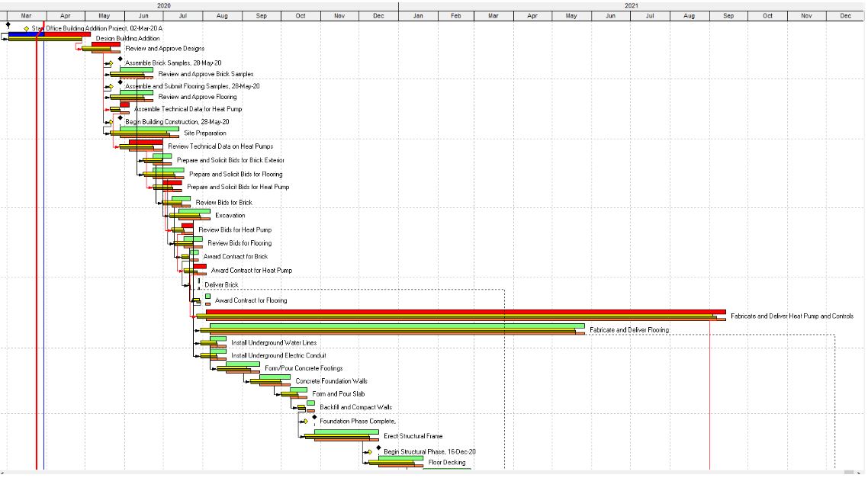Viewport: 868px width, 478px height.
Task: Click the Assemble and Submit Flooring Samples diamond
Action: point(111,86)
